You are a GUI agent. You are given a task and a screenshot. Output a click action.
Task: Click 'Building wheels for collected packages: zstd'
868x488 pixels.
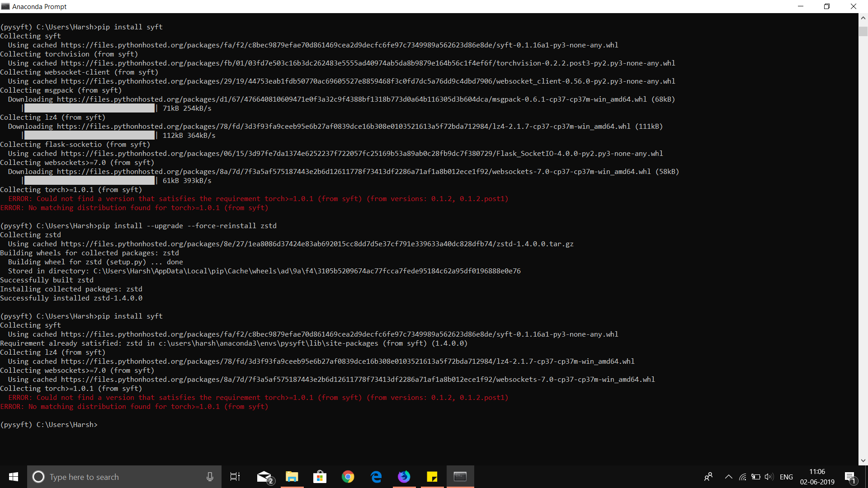pos(90,253)
